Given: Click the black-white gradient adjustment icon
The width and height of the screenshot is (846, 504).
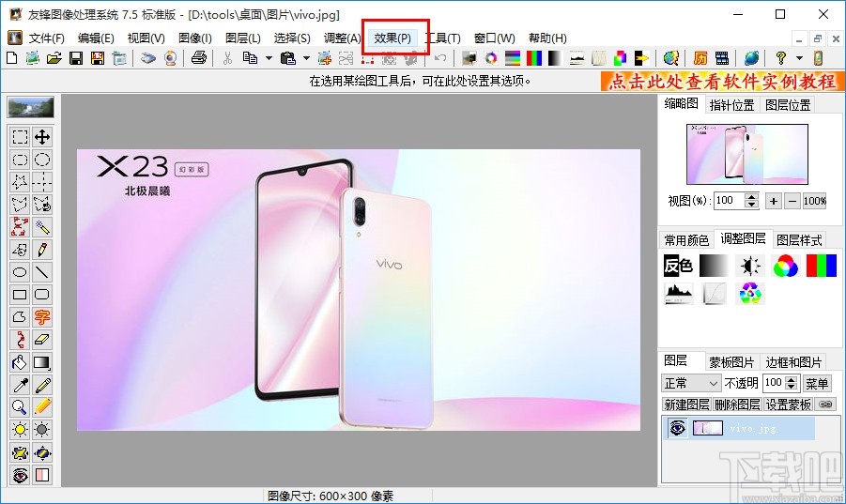Looking at the screenshot, I should (x=714, y=266).
